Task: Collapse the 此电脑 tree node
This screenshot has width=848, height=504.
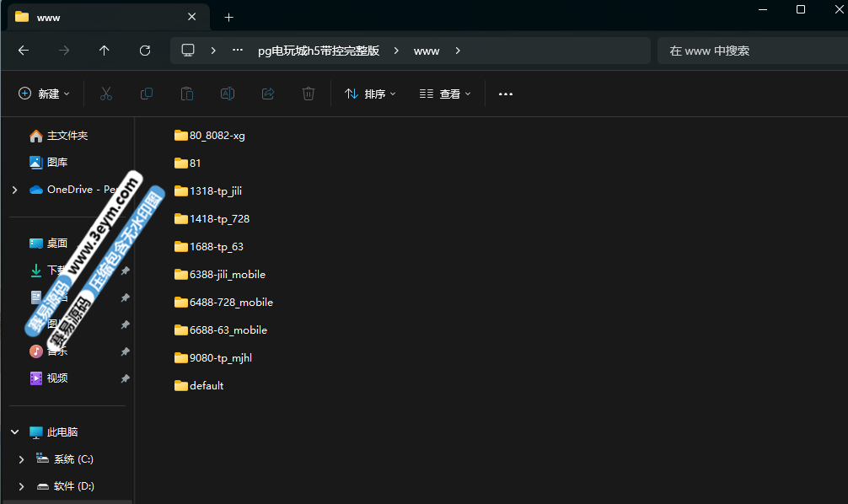Action: pyautogui.click(x=14, y=432)
